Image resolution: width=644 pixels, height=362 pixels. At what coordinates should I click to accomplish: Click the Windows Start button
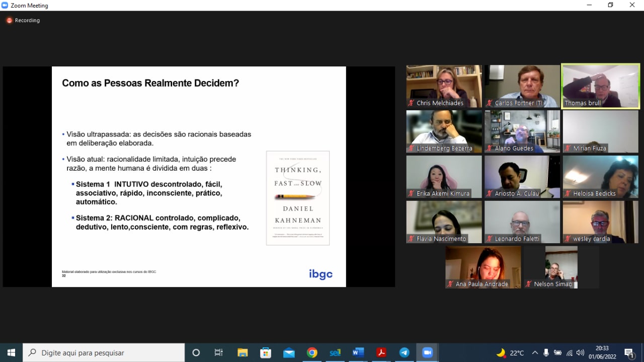11,352
